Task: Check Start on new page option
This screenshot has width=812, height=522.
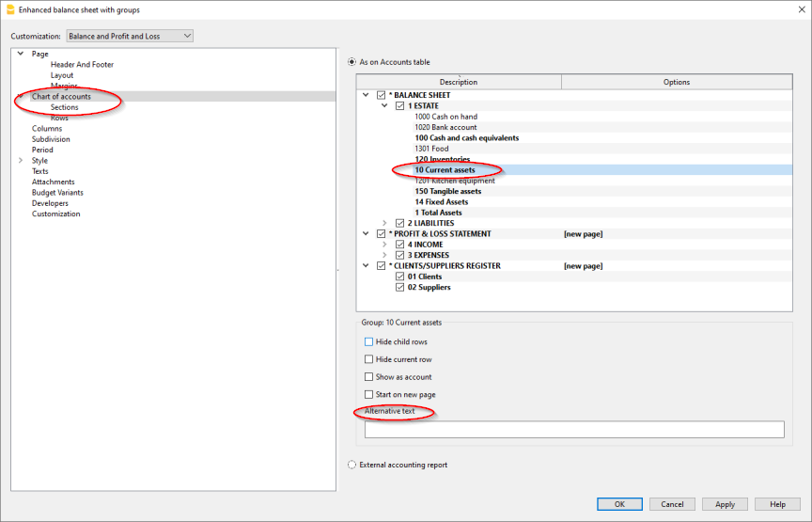Action: 368,395
